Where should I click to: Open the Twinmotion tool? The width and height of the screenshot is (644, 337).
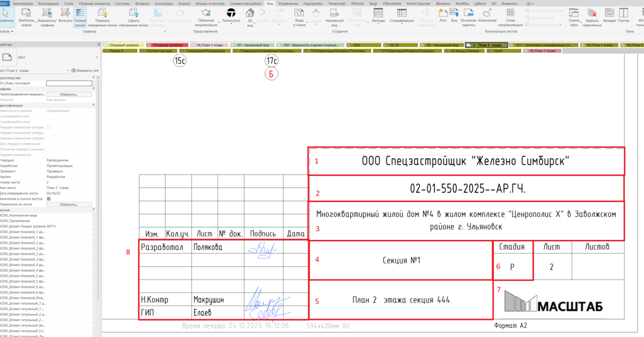(x=231, y=15)
